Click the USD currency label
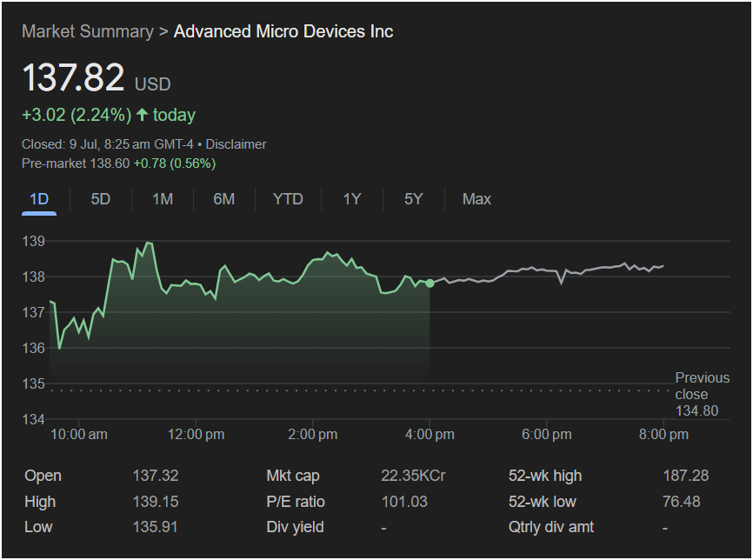753x560 pixels. 153,84
